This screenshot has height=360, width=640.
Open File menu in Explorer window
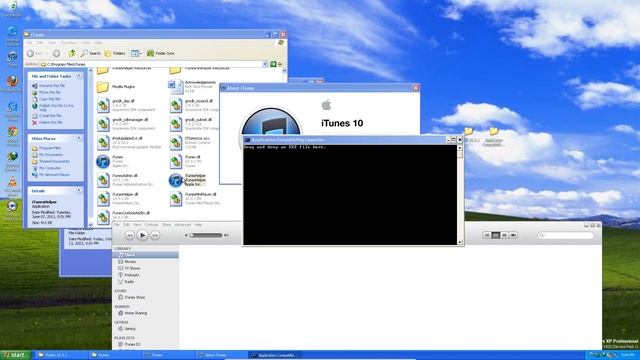(29, 42)
